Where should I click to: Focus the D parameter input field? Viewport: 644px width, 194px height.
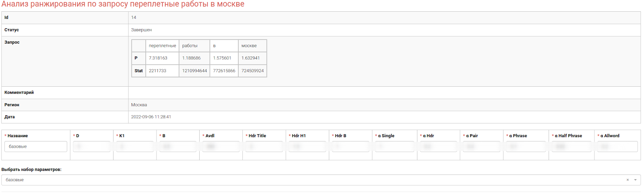click(x=92, y=146)
